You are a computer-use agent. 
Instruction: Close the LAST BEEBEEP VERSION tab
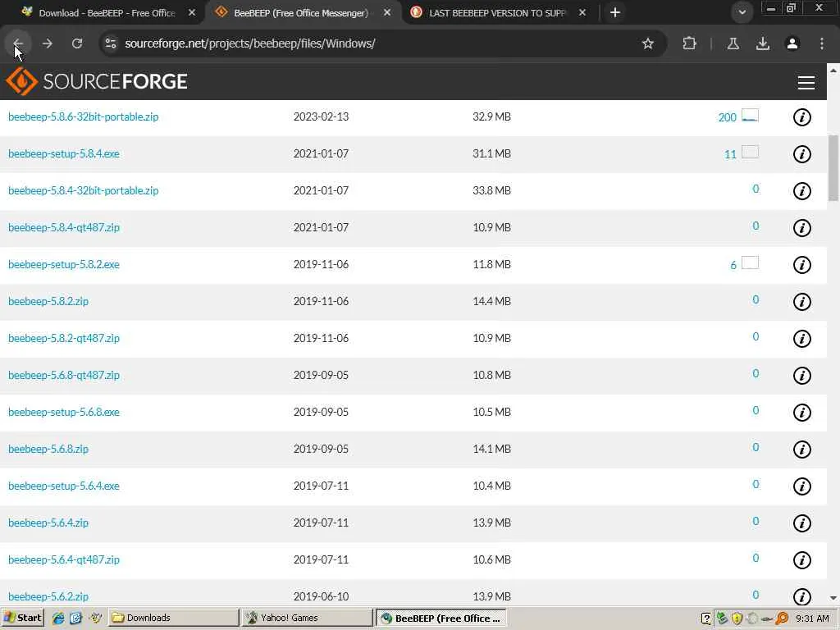[582, 12]
